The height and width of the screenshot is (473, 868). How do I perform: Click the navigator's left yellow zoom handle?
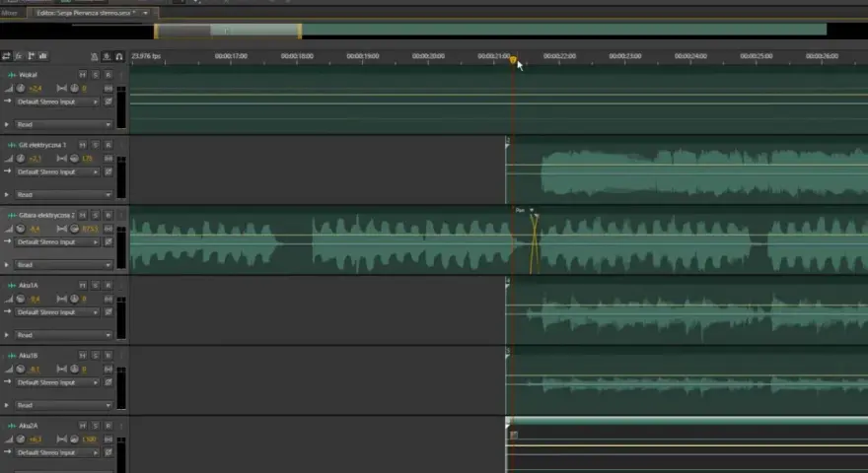156,31
